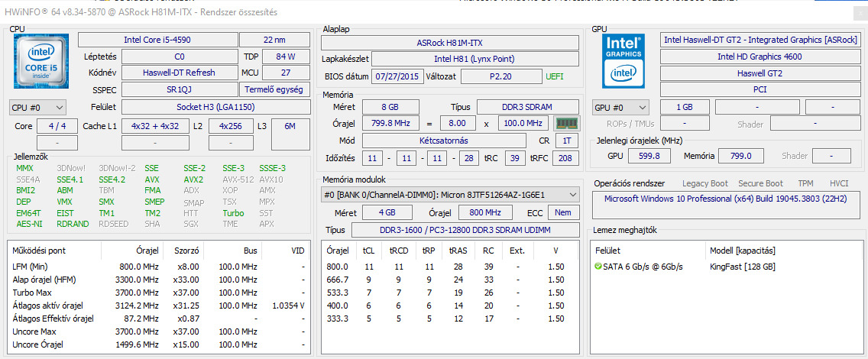Screen dimensions: 868x359
Task: Click the 22 nm process field
Action: coord(275,40)
